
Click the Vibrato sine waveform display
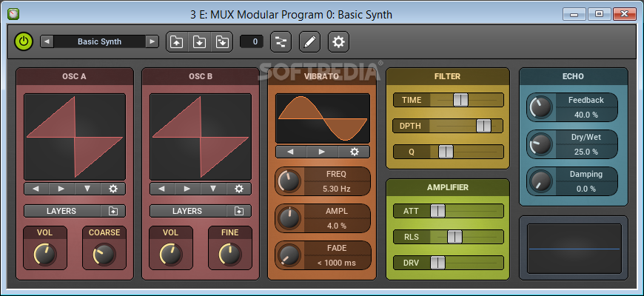point(323,118)
